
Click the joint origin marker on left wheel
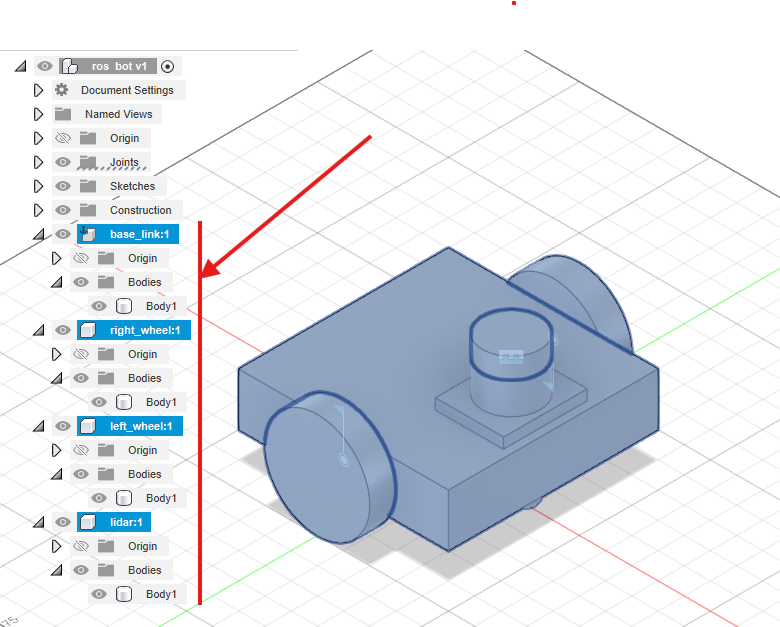pyautogui.click(x=344, y=459)
